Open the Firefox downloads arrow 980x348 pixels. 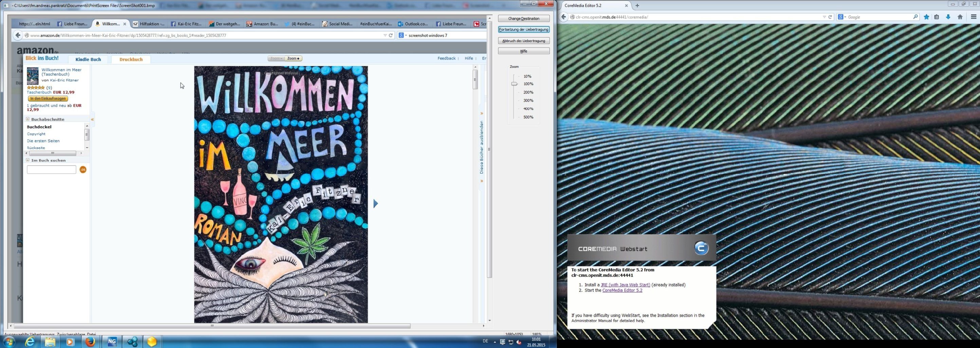[x=948, y=17]
